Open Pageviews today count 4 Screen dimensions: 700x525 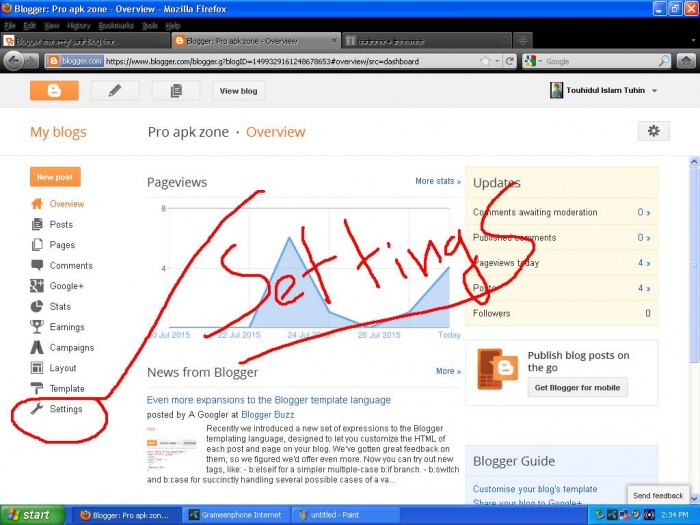[x=644, y=263]
